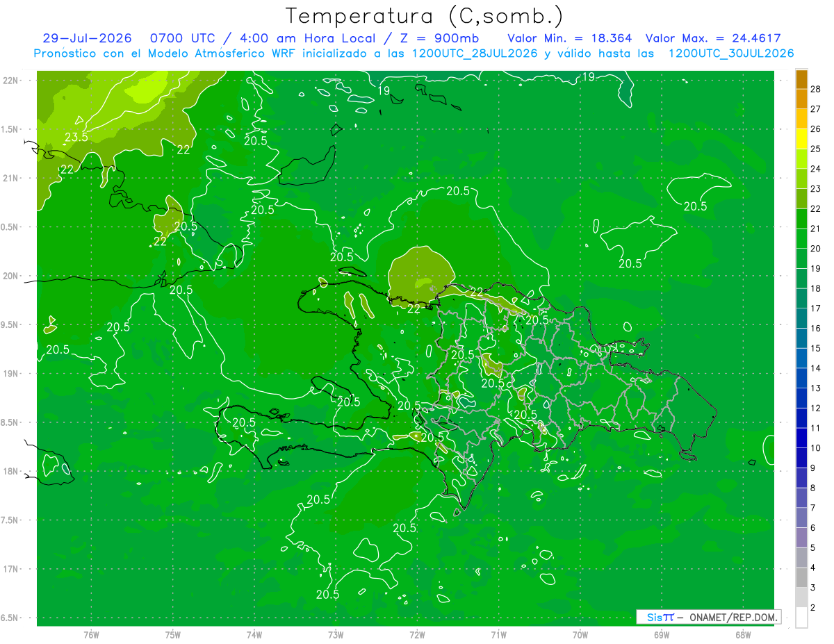Click the color scale tick label 2
Image resolution: width=834 pixels, height=644 pixels.
[x=813, y=608]
